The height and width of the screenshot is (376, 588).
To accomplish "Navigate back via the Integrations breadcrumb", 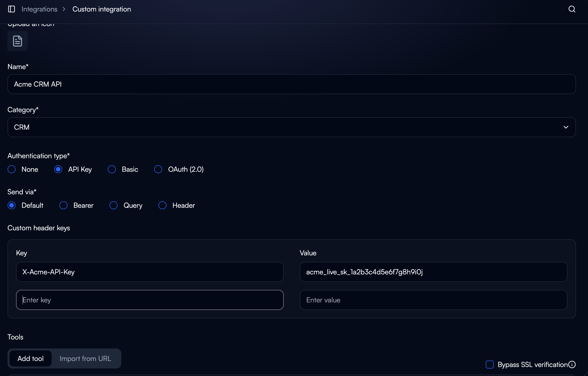I will pyautogui.click(x=39, y=9).
